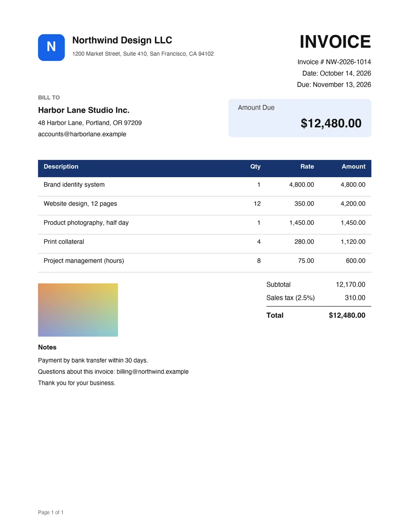
Task: Click the sales tax value 310.00
Action: click(355, 298)
